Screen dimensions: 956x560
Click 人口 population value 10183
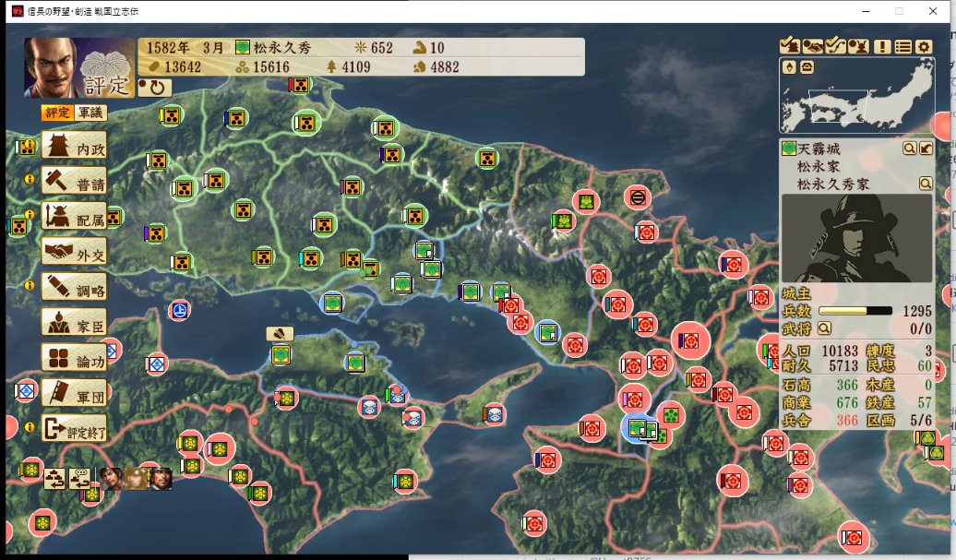coord(840,351)
